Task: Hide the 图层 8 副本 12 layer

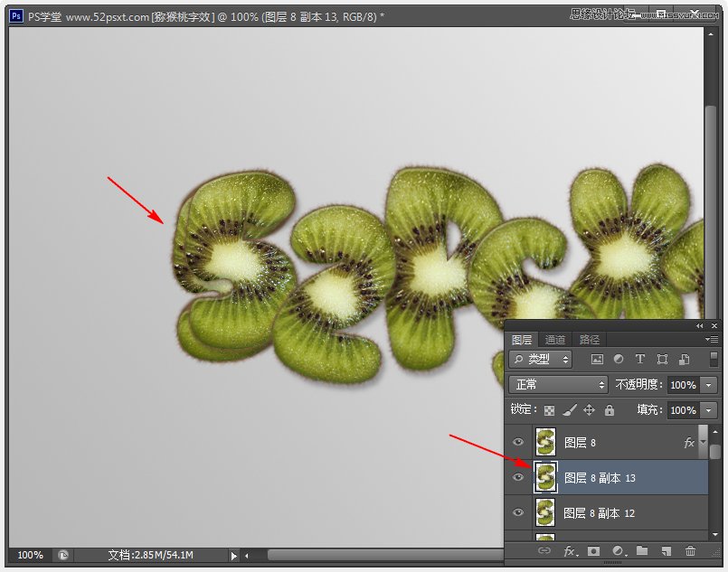Action: (x=517, y=512)
